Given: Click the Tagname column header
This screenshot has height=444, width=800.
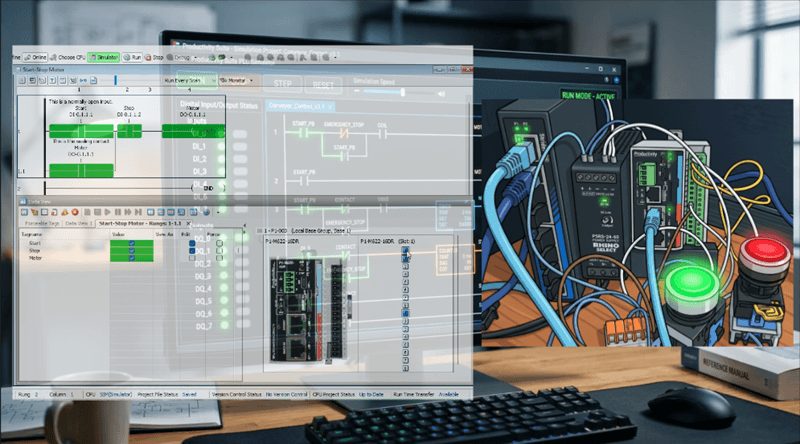Looking at the screenshot, I should click(x=32, y=234).
